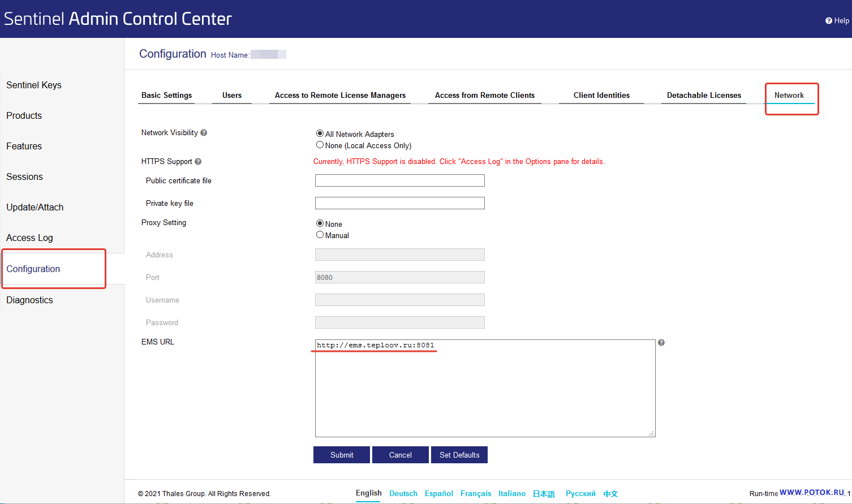
Task: Switch language to Français
Action: (x=476, y=493)
